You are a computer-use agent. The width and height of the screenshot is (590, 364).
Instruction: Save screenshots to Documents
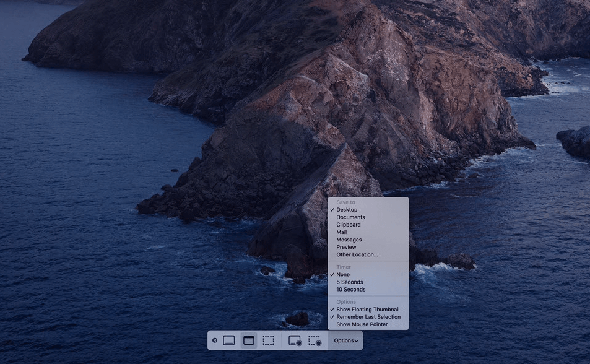pos(350,217)
